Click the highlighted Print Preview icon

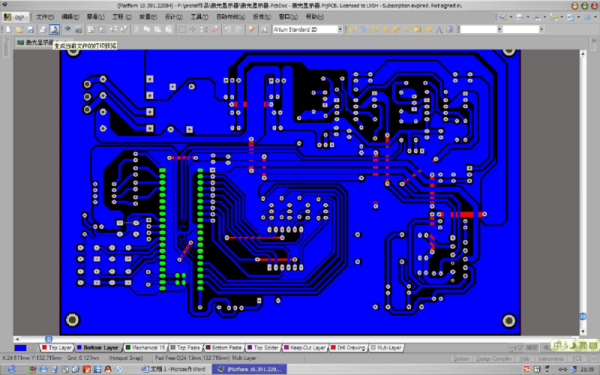(x=54, y=29)
